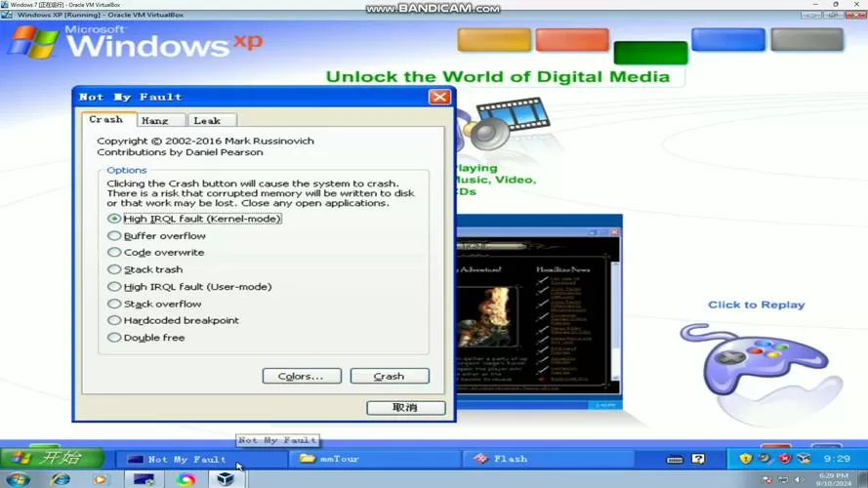Click the orange tour category block
Image resolution: width=868 pixels, height=488 pixels.
(572, 39)
